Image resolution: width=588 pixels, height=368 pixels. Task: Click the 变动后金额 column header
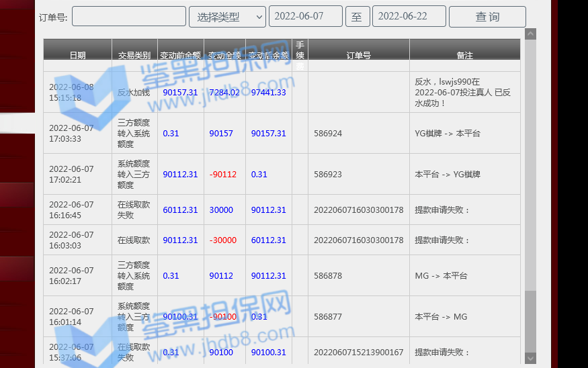268,55
